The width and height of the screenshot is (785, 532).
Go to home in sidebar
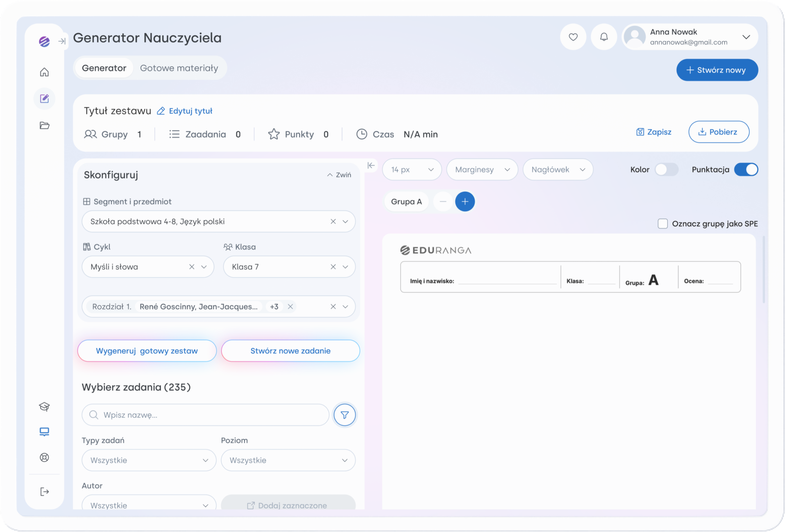(x=44, y=72)
